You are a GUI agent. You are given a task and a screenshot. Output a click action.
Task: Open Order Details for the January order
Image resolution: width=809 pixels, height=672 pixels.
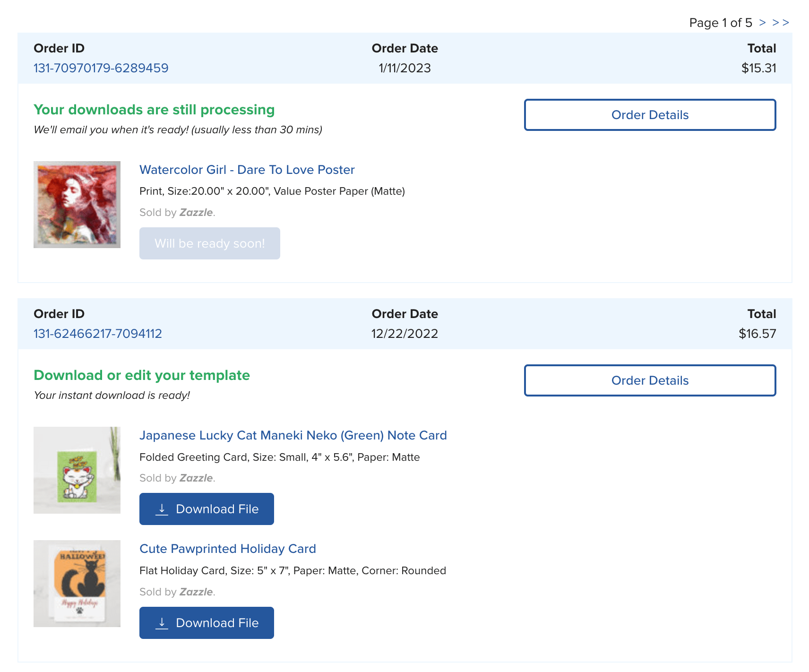click(x=650, y=115)
